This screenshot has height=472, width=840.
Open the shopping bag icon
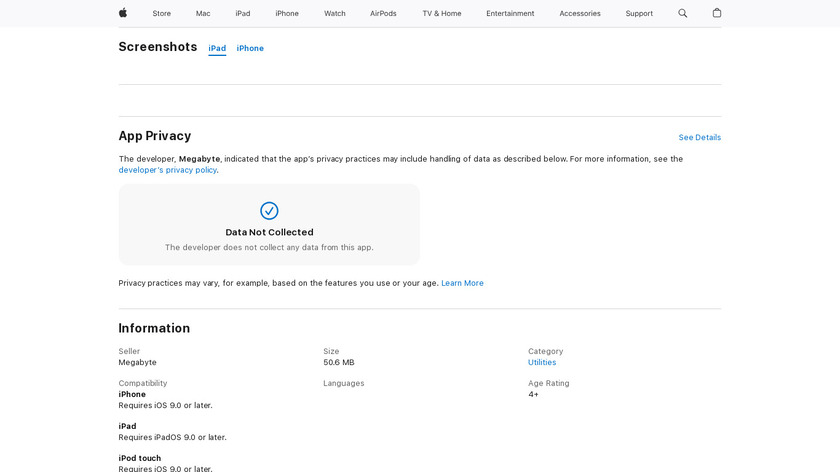[x=716, y=13]
